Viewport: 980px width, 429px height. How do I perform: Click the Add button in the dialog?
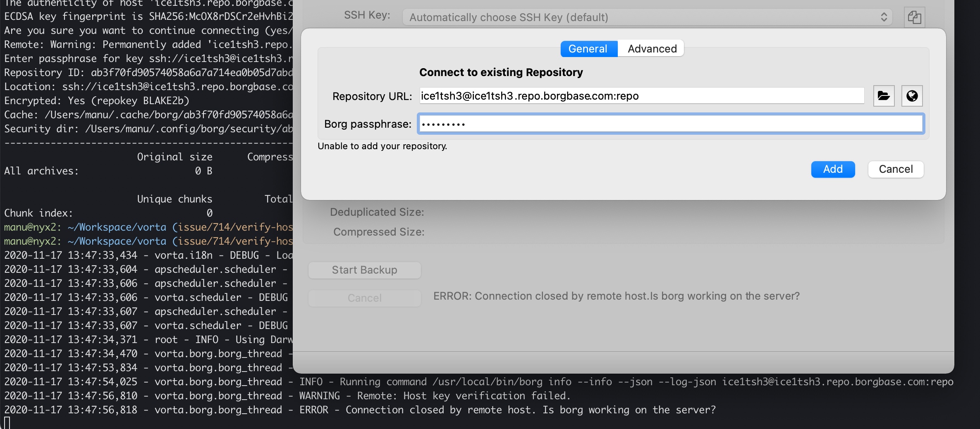click(833, 169)
